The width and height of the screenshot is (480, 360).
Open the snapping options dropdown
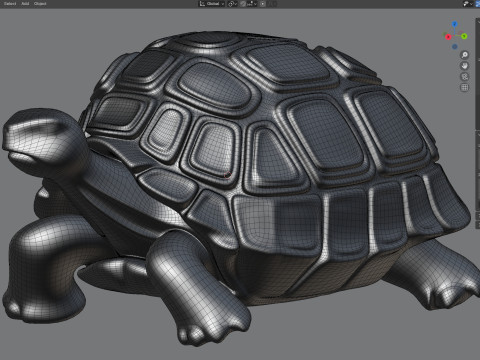click(x=252, y=4)
